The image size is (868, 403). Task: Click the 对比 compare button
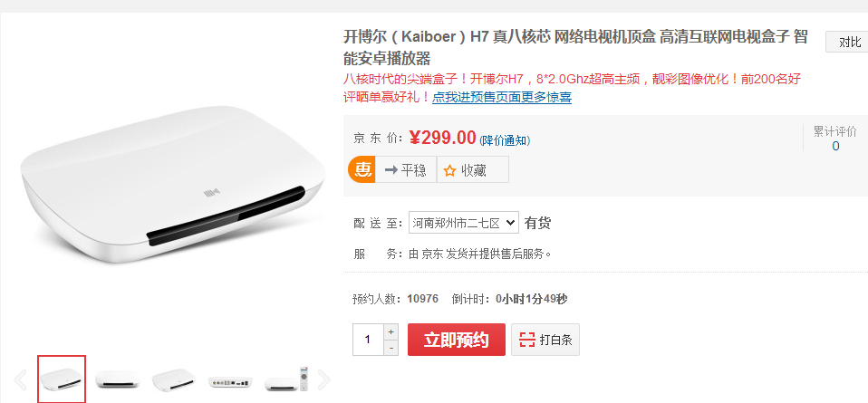click(847, 42)
